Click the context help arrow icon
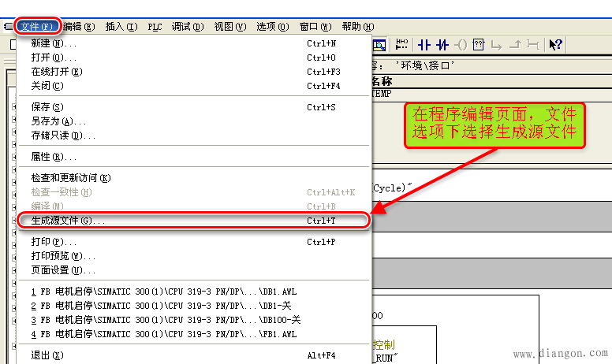Screen dimensions: 612x364 pos(555,45)
